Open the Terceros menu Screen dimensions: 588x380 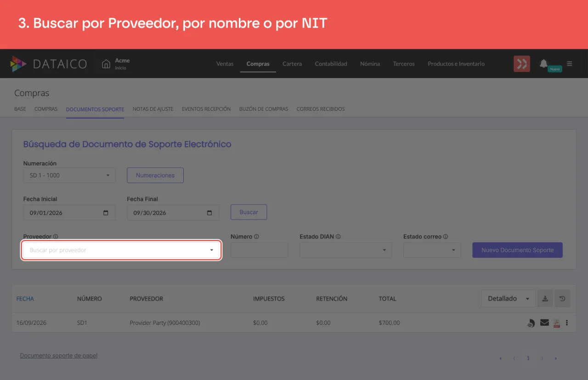pyautogui.click(x=404, y=64)
